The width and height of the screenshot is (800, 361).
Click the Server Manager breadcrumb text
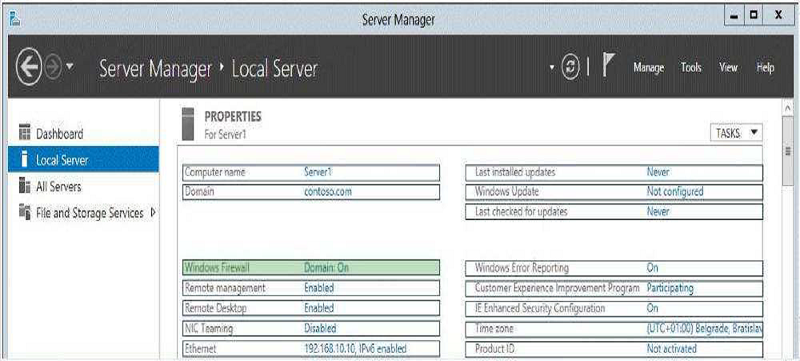155,68
